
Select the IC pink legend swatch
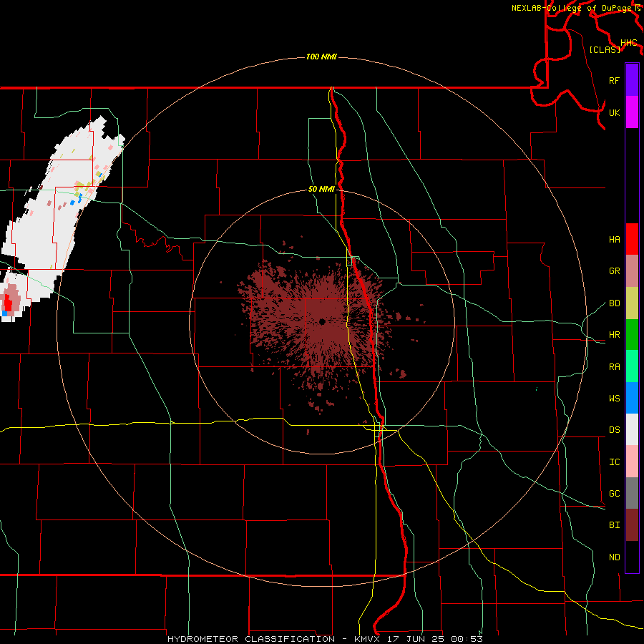point(632,462)
